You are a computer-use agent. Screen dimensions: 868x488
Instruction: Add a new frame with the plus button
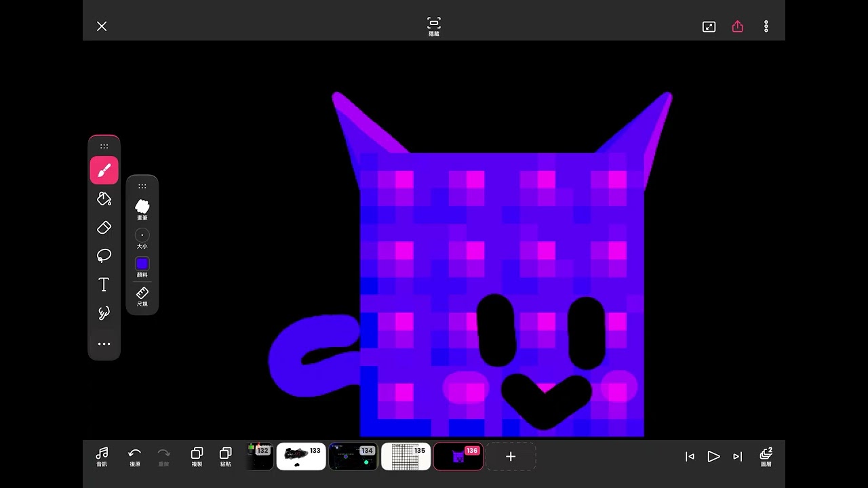click(x=511, y=457)
